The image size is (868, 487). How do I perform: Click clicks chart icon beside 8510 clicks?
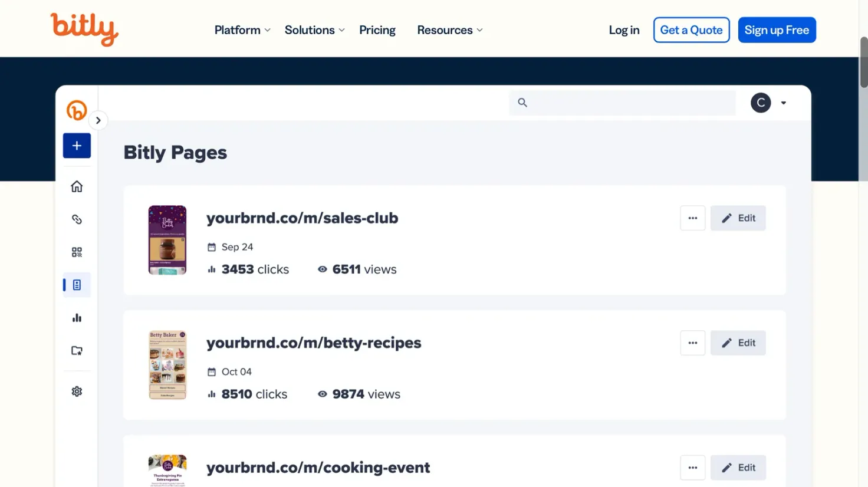coord(212,394)
